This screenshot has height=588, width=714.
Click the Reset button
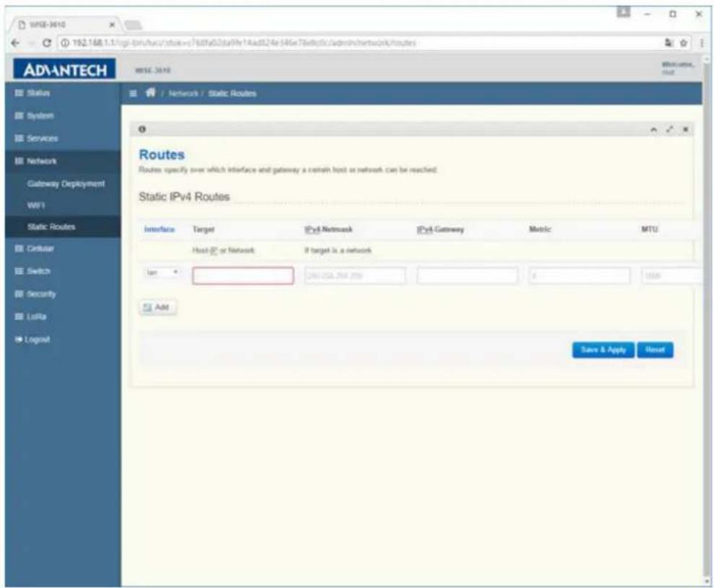pyautogui.click(x=655, y=349)
